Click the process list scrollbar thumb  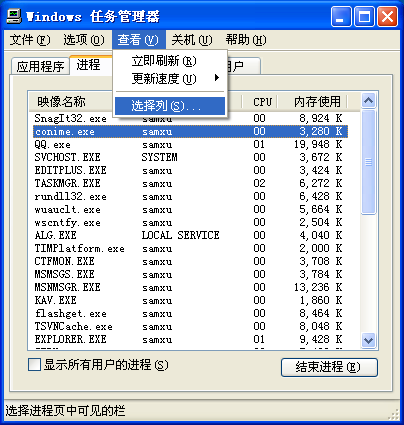pyautogui.click(x=368, y=162)
